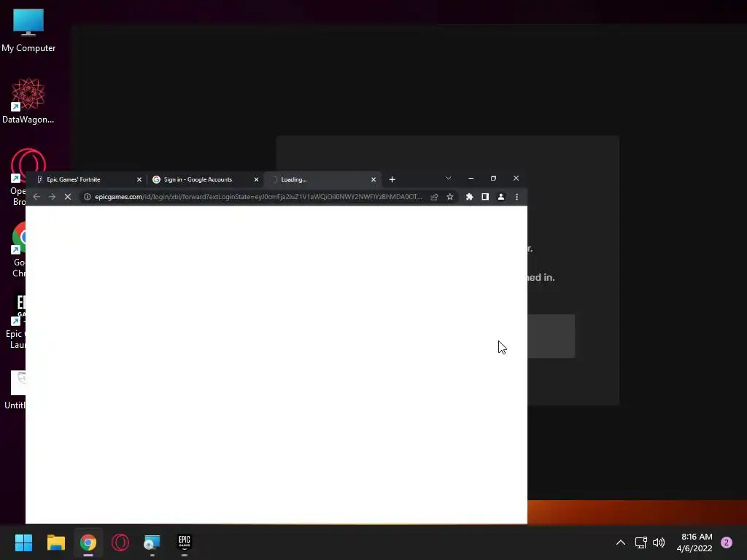Open Windows Start menu
This screenshot has height=560, width=747.
[x=23, y=542]
